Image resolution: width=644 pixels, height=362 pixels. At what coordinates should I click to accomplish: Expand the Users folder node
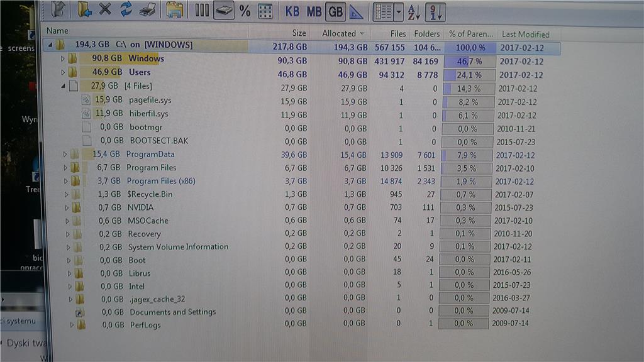click(x=63, y=73)
